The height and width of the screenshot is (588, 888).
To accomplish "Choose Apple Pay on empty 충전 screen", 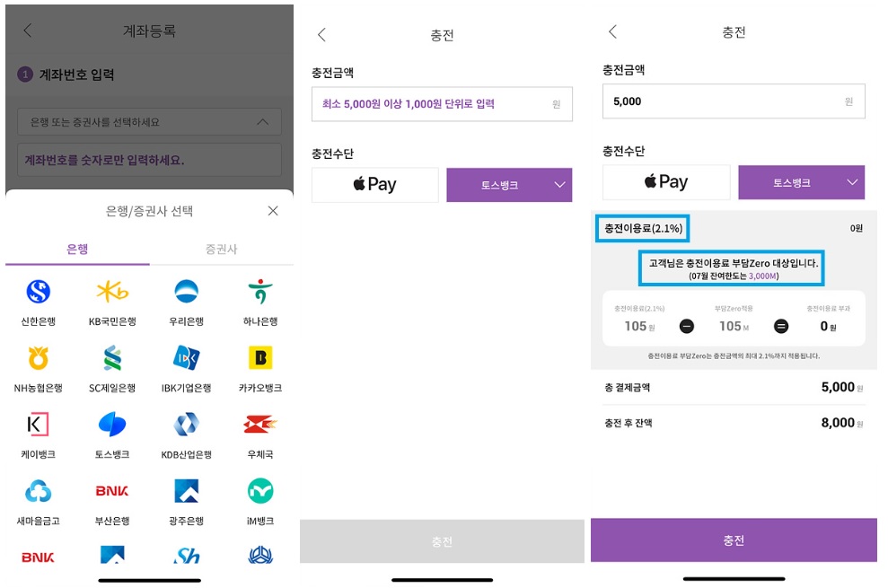I will [375, 185].
